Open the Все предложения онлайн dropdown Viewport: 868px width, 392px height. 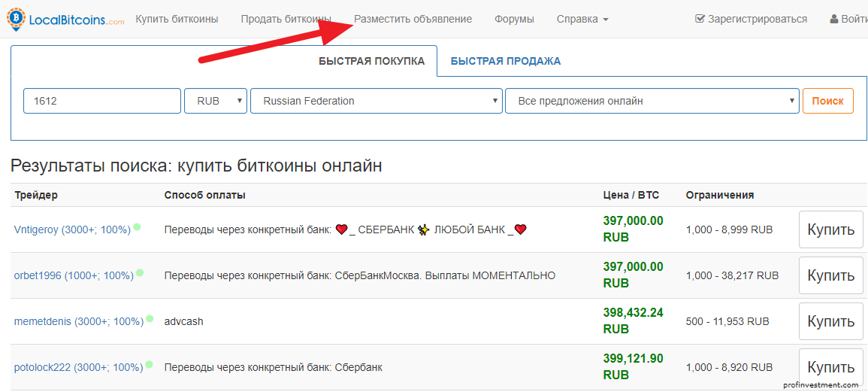(652, 101)
